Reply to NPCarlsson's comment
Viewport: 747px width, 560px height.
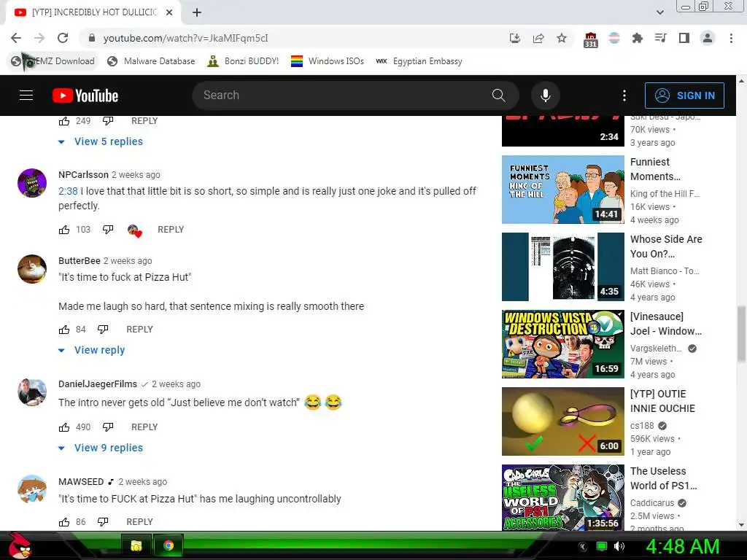click(x=171, y=230)
